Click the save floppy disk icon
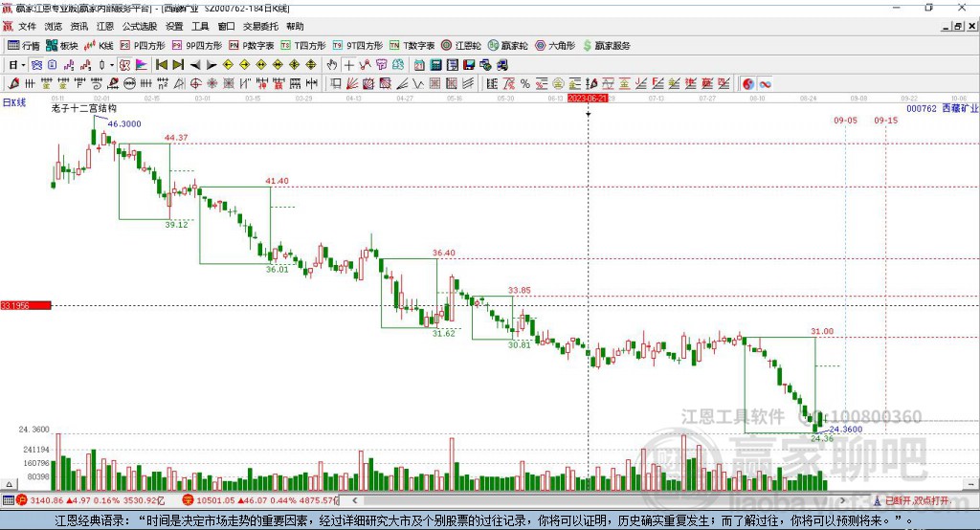Image resolution: width=980 pixels, height=530 pixels. tap(469, 65)
